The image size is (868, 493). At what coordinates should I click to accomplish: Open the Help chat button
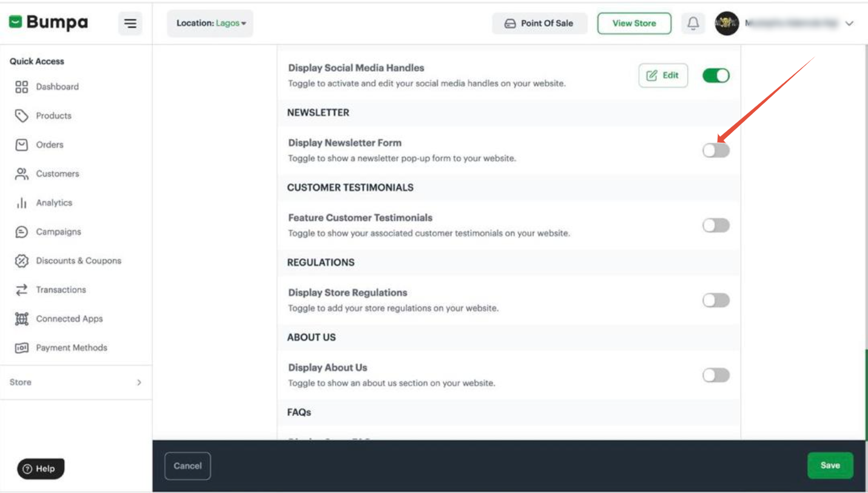[x=41, y=469]
